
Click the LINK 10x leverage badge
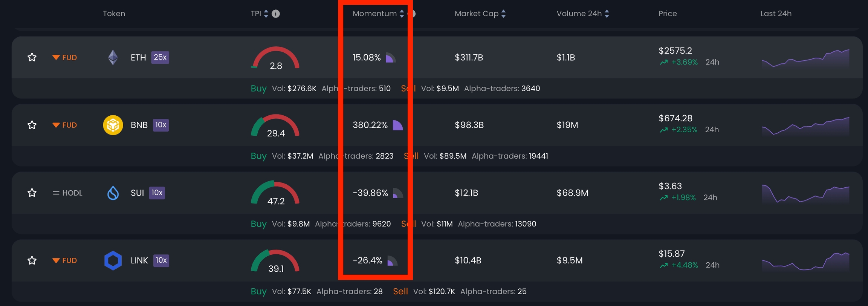tap(161, 260)
